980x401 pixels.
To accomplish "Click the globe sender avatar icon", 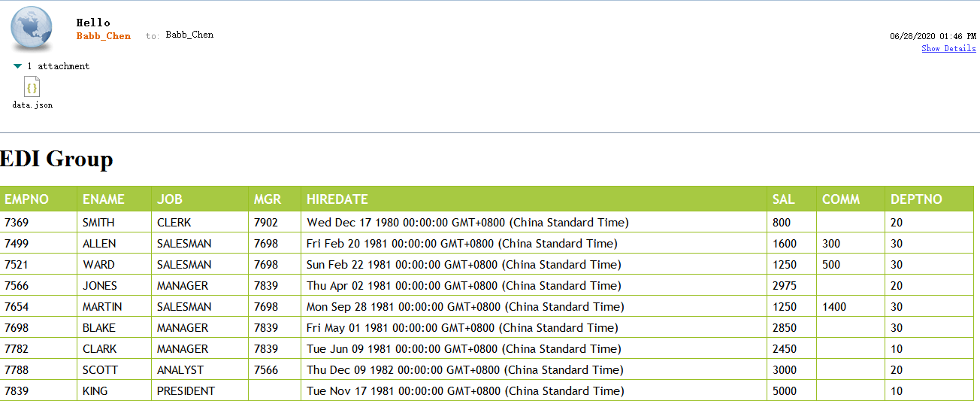I will point(32,29).
